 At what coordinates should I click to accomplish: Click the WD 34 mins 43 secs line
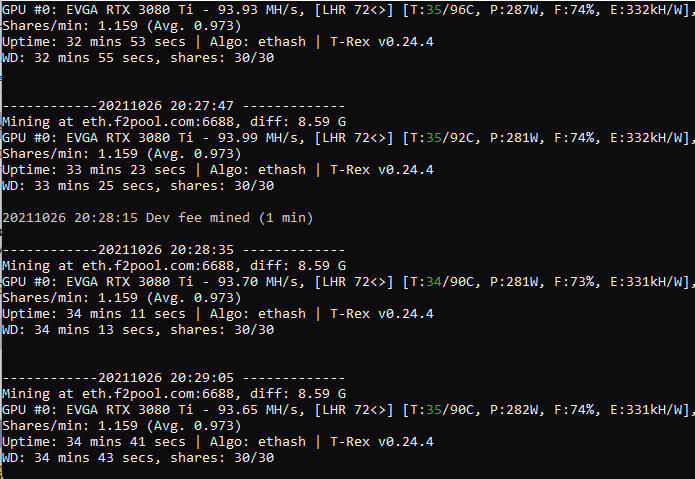pyautogui.click(x=138, y=458)
